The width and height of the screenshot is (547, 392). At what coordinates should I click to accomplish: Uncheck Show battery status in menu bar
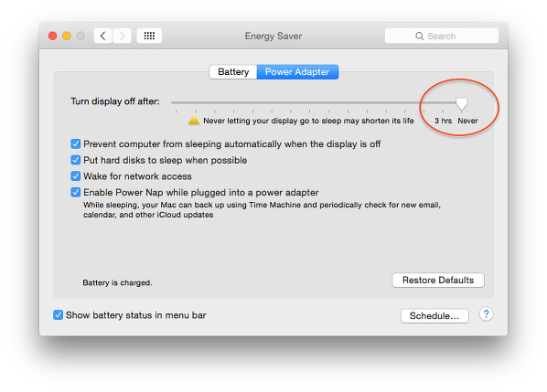(59, 315)
